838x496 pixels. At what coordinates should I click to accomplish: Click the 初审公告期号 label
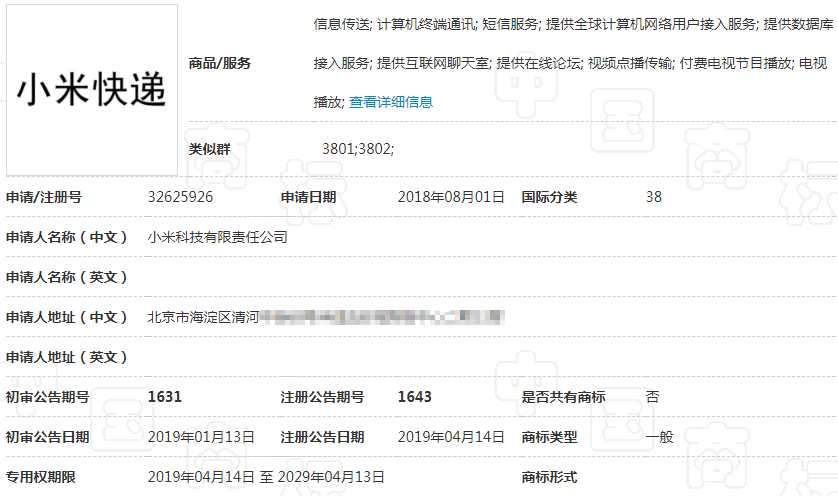[48, 397]
